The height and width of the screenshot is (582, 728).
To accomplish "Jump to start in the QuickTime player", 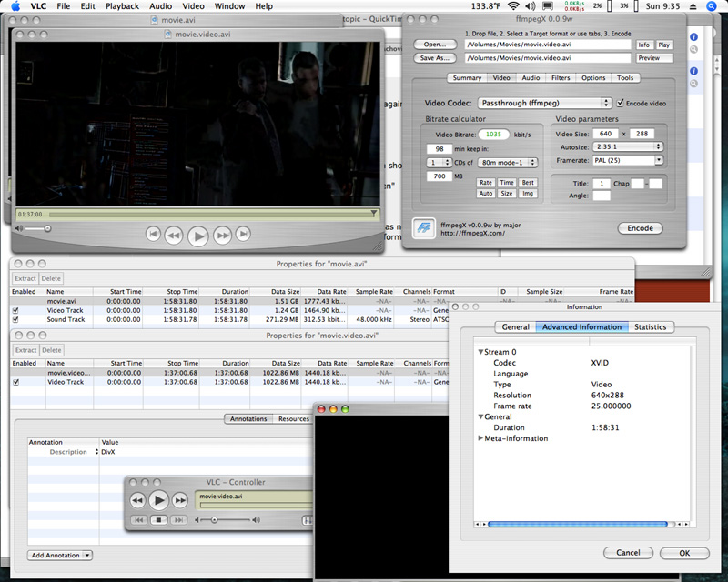I will tap(153, 234).
